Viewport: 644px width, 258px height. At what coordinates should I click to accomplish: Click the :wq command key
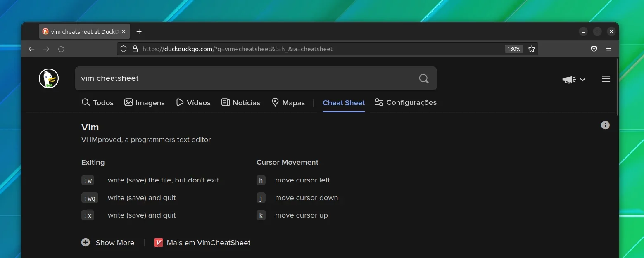(90, 198)
